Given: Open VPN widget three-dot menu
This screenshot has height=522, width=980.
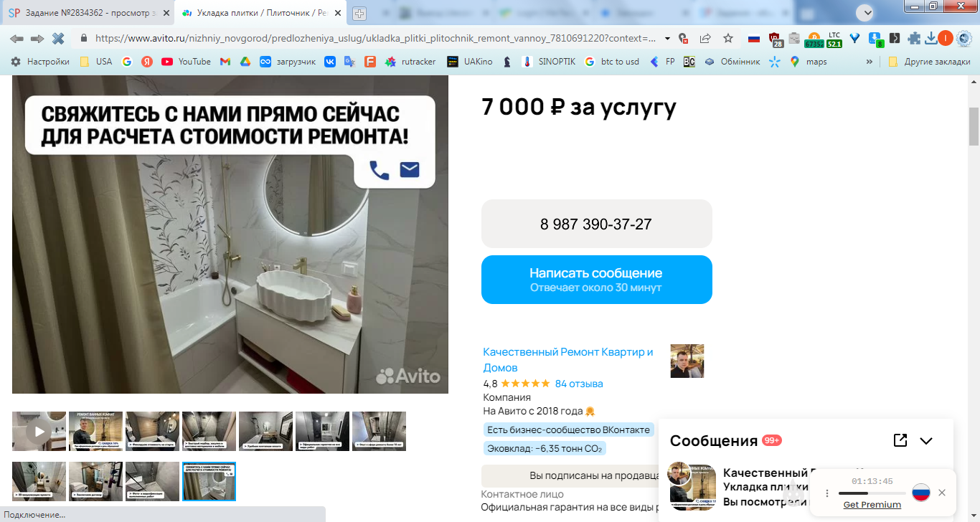Looking at the screenshot, I should pyautogui.click(x=827, y=493).
